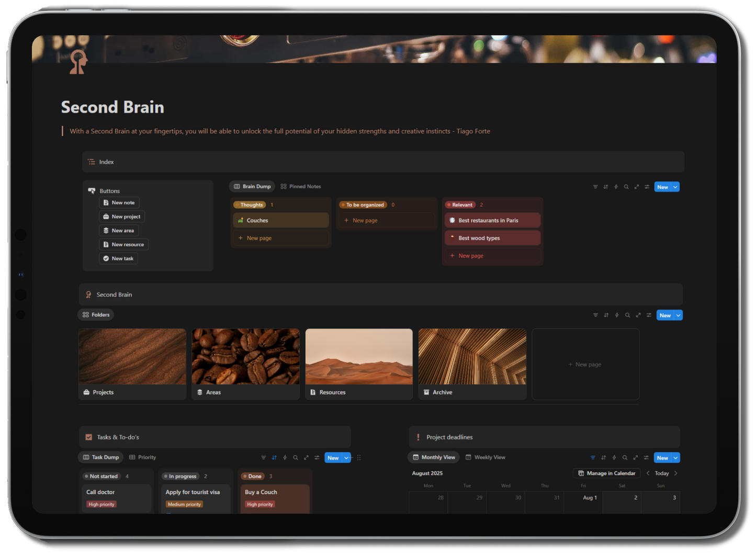
Task: Expand New dropdown arrow in Folders view
Action: 679,315
